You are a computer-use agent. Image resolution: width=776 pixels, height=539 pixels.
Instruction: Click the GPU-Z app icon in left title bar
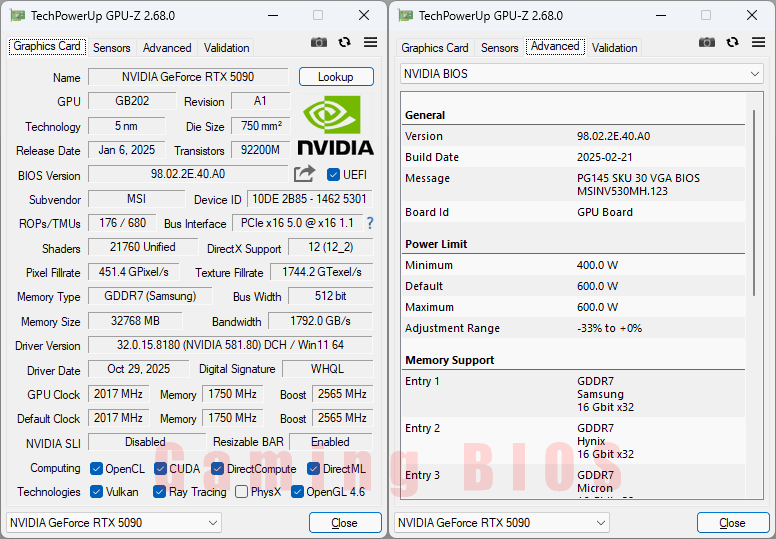tap(17, 16)
